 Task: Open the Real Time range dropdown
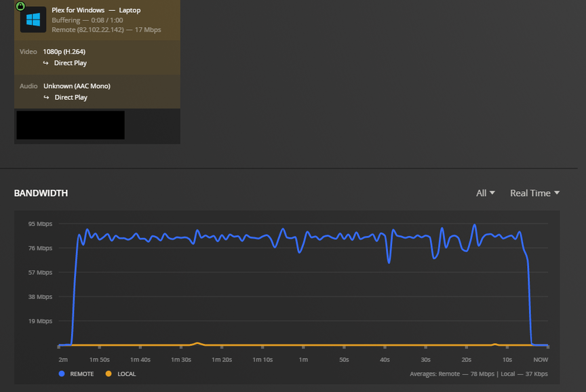coord(535,193)
